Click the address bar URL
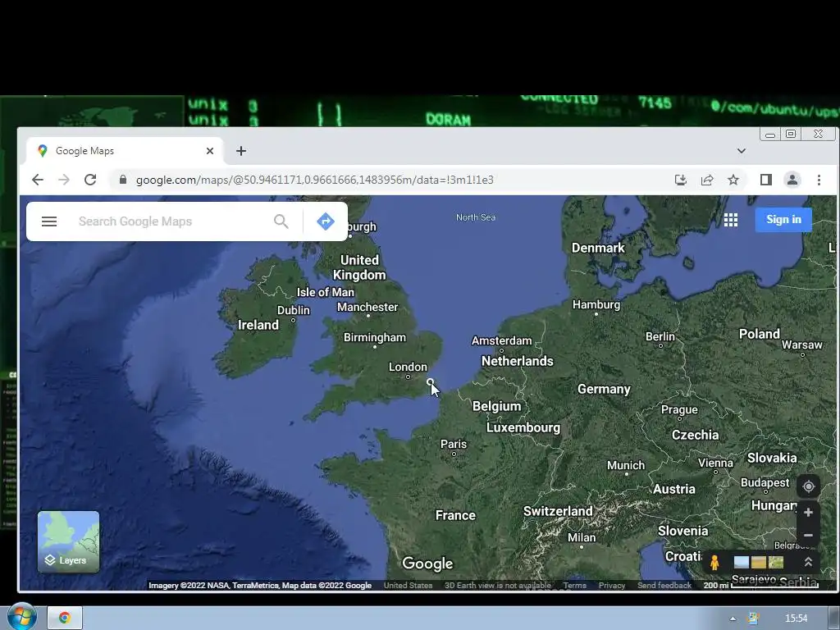The height and width of the screenshot is (630, 840). [x=314, y=180]
